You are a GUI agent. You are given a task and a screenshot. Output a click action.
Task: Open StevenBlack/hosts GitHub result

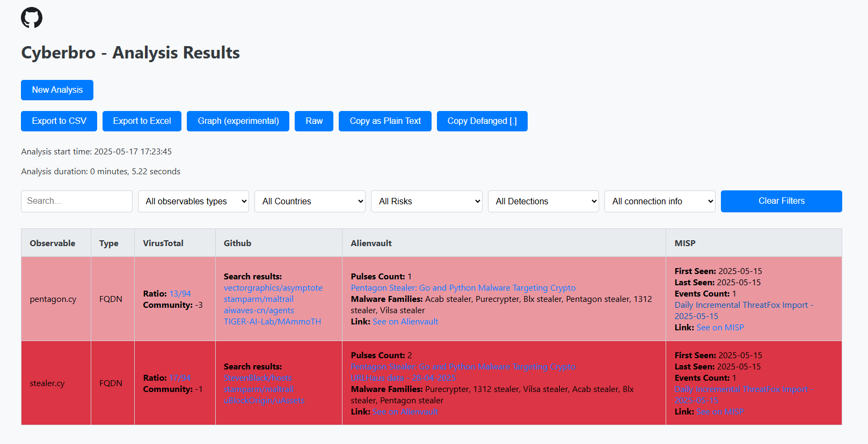point(258,378)
